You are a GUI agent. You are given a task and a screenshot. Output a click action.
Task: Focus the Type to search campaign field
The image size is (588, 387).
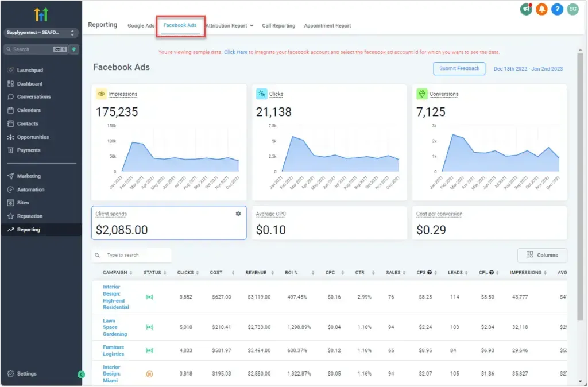click(131, 256)
